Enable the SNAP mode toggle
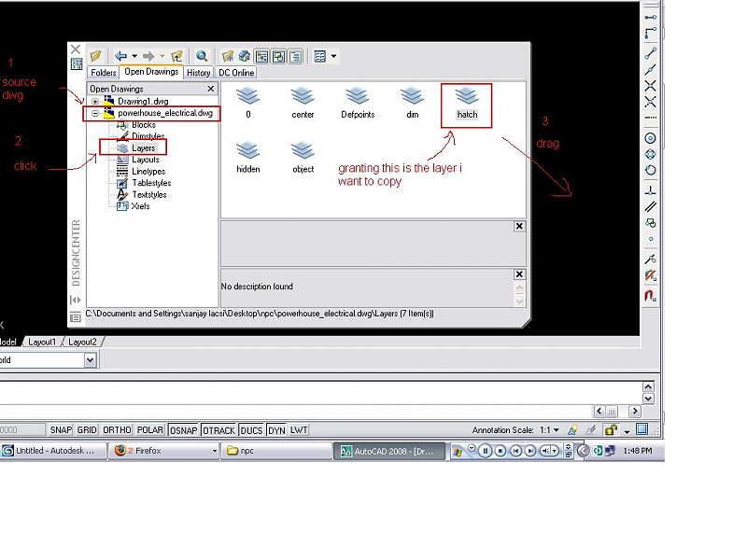 point(60,429)
